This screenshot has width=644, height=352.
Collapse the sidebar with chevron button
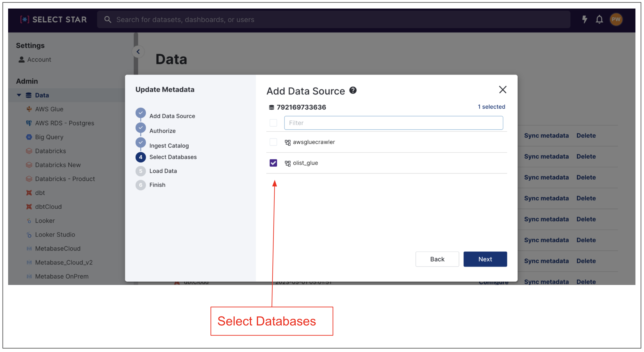138,52
